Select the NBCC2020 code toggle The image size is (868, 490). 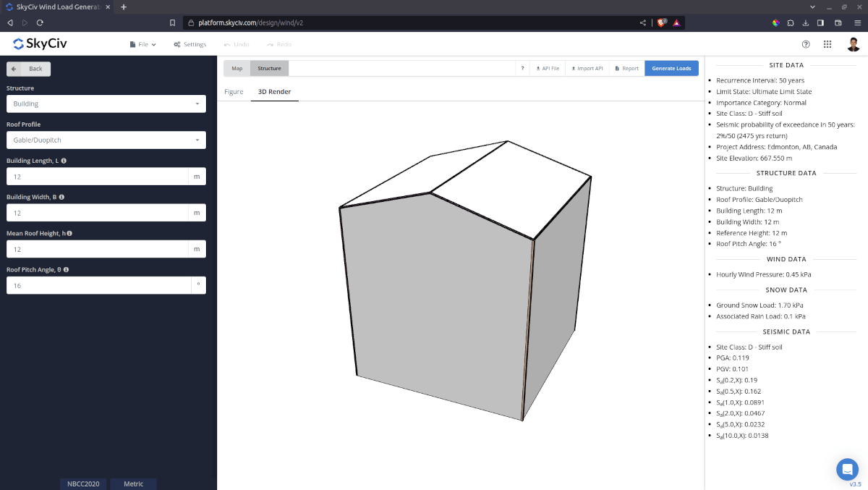click(x=82, y=483)
